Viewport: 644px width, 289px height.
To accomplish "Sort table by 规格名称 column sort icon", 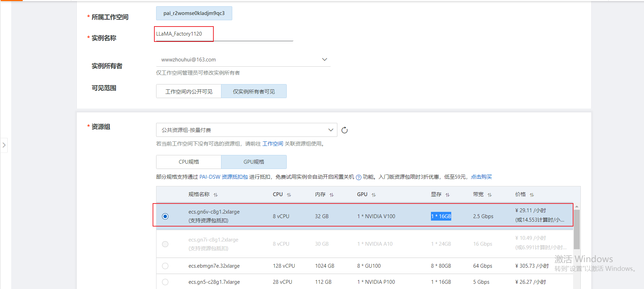I will pos(215,195).
